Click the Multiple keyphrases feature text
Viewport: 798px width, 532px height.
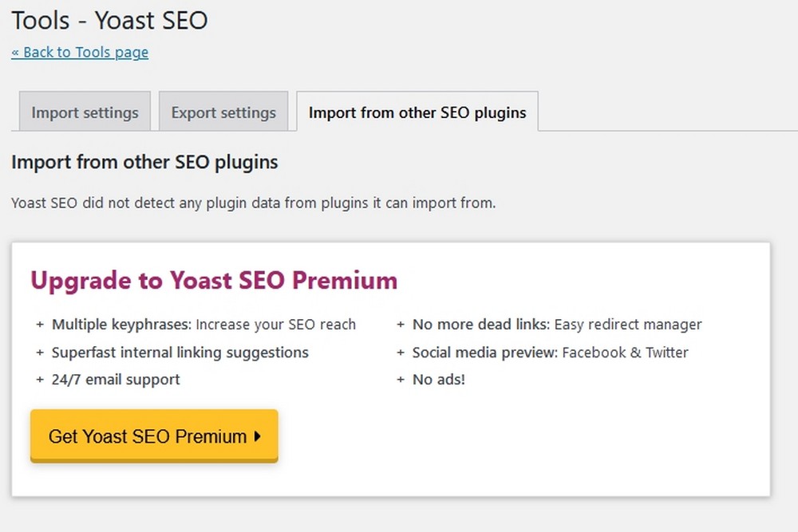203,325
